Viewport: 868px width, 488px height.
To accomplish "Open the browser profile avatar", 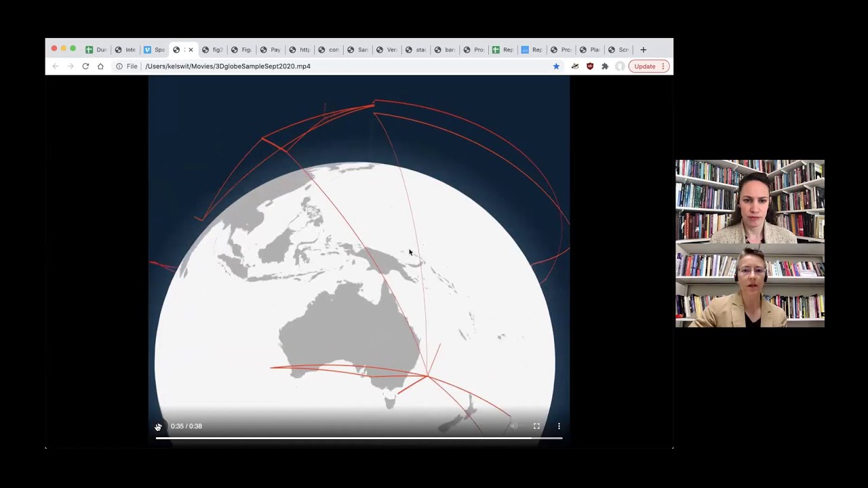I will 620,66.
